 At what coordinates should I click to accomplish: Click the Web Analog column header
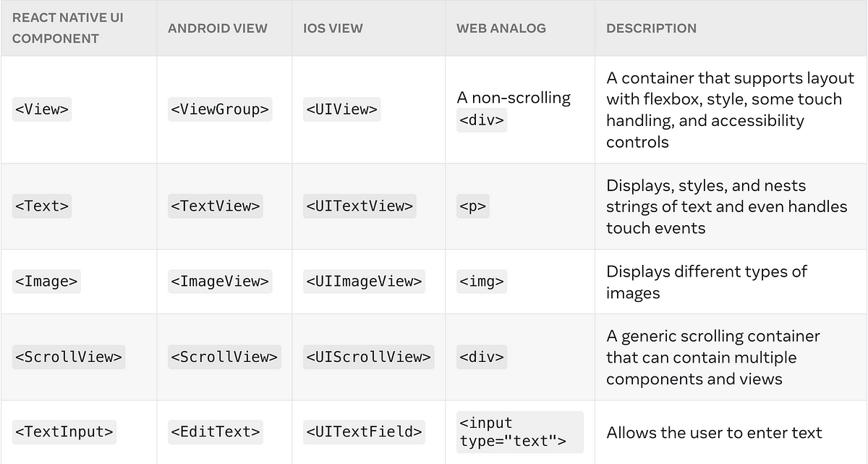point(501,28)
